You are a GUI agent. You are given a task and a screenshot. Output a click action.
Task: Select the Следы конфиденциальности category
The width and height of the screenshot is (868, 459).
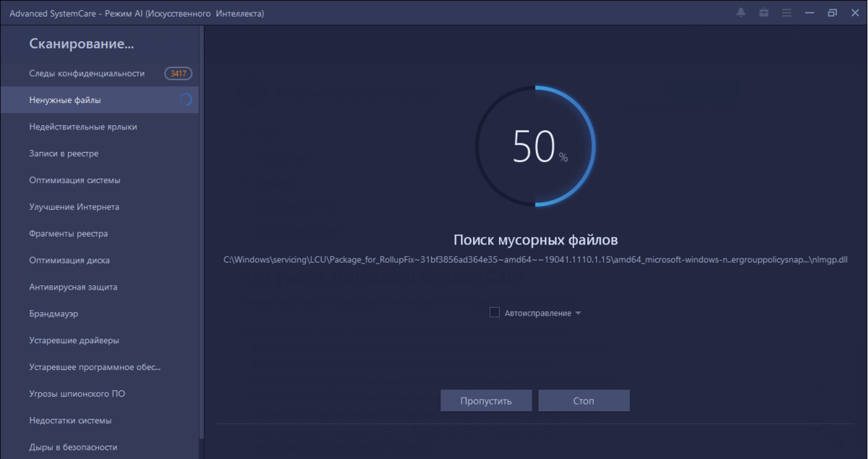[87, 73]
